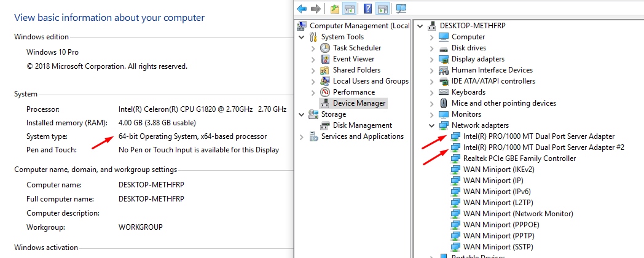Expand the Local Users and Groups node

coord(313,81)
